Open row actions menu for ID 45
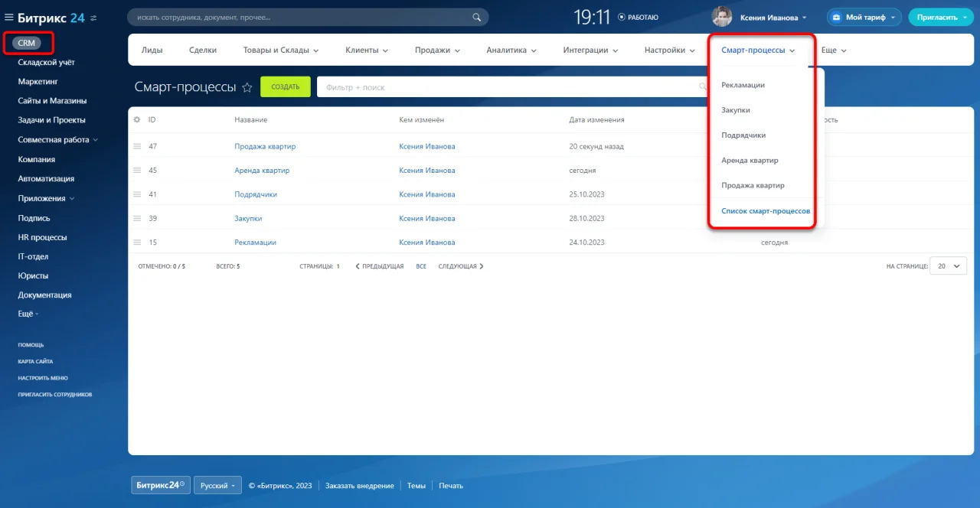Image resolution: width=980 pixels, height=508 pixels. coord(137,171)
